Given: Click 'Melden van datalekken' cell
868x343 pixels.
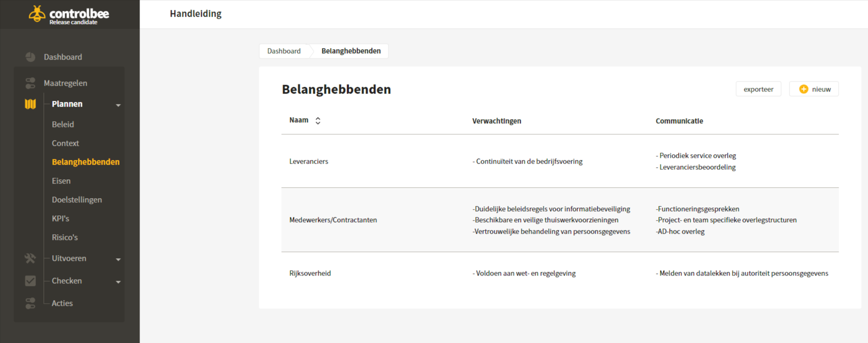Looking at the screenshot, I should click(x=742, y=273).
